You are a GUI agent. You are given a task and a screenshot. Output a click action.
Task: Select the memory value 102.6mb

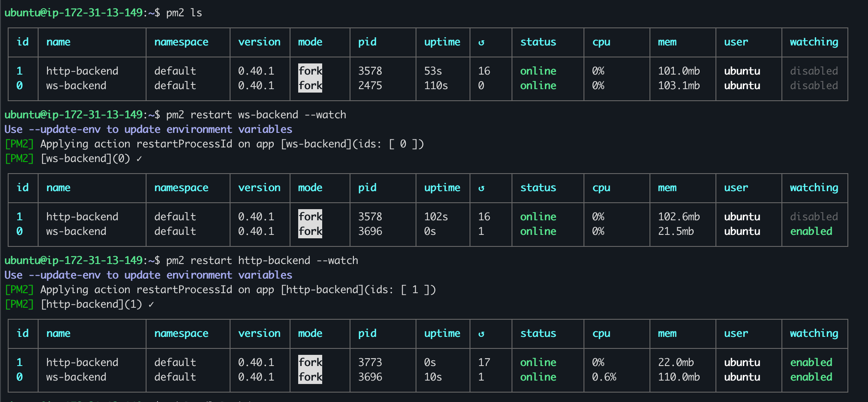coord(679,216)
